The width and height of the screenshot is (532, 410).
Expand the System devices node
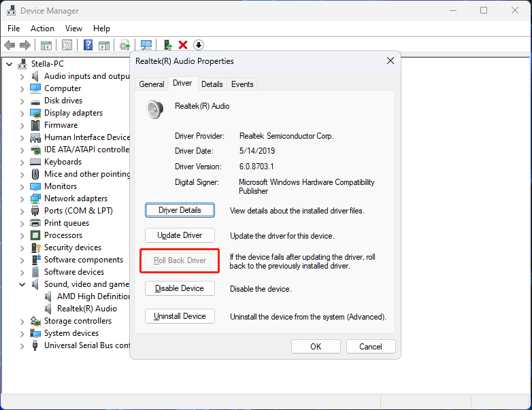(x=22, y=334)
